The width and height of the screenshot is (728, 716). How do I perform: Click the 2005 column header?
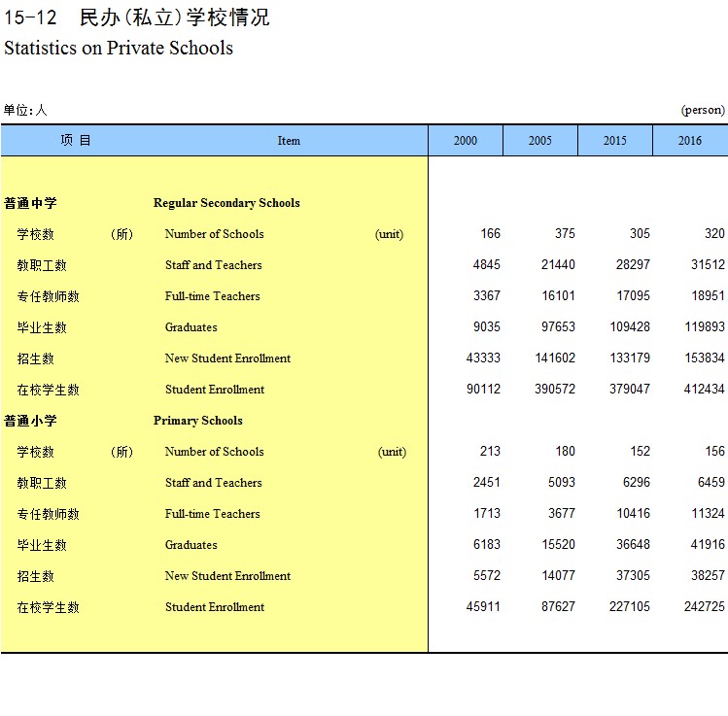[540, 140]
